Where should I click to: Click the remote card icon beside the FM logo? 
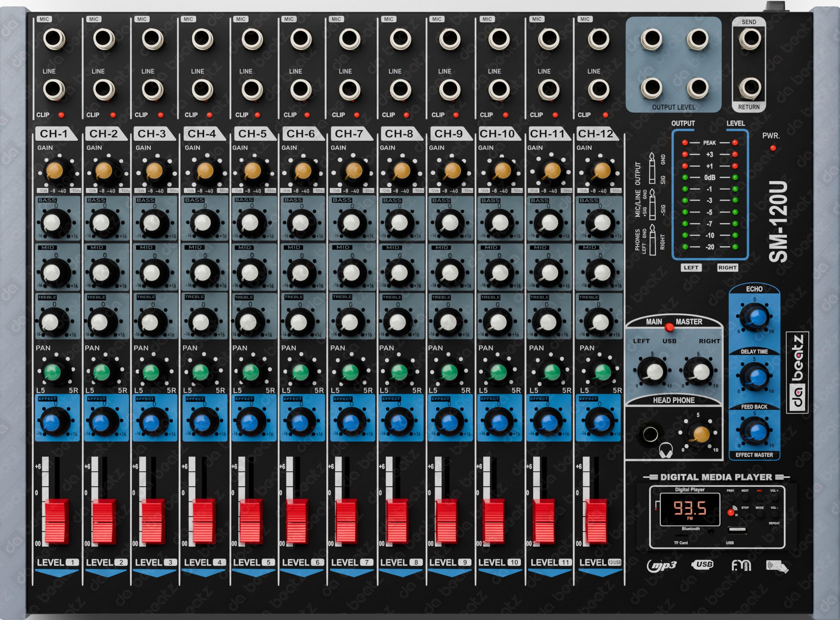(777, 566)
